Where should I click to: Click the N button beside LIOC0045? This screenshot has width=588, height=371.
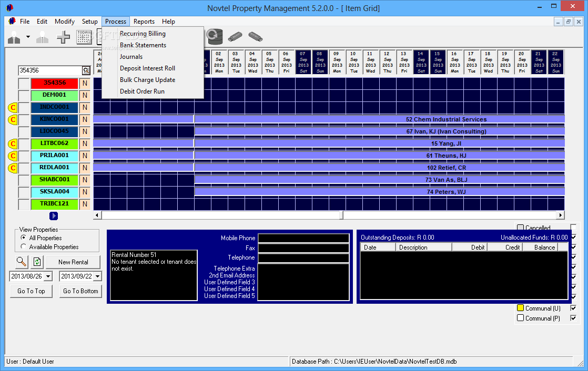point(85,131)
